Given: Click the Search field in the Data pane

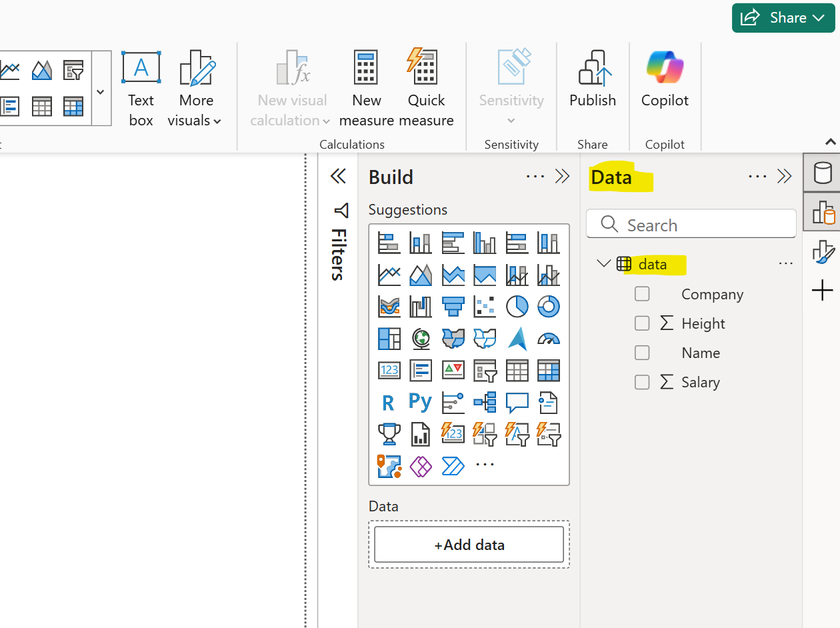Looking at the screenshot, I should [x=691, y=224].
